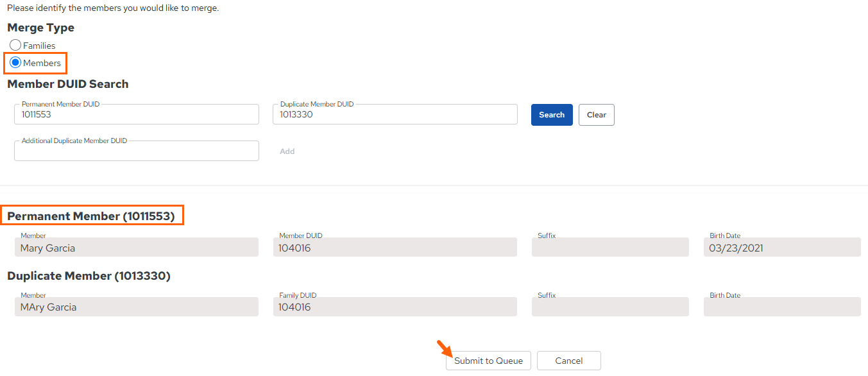Click permanent member's Member DUID field 104016

[395, 247]
